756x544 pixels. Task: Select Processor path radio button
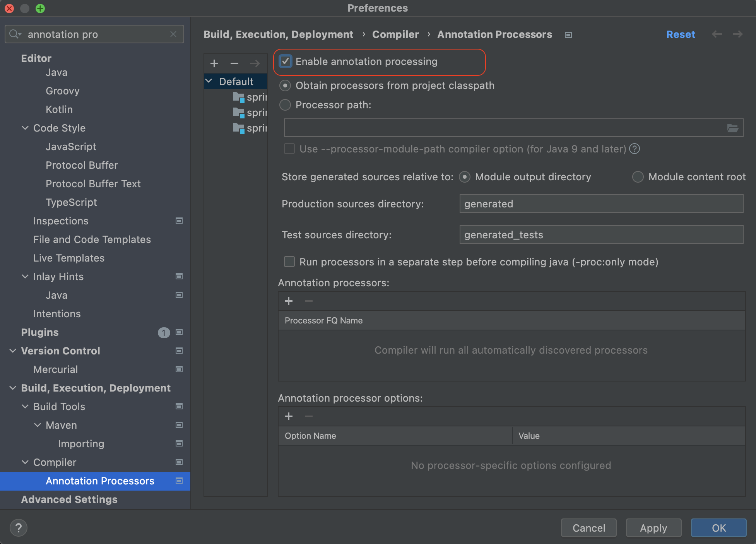point(285,105)
